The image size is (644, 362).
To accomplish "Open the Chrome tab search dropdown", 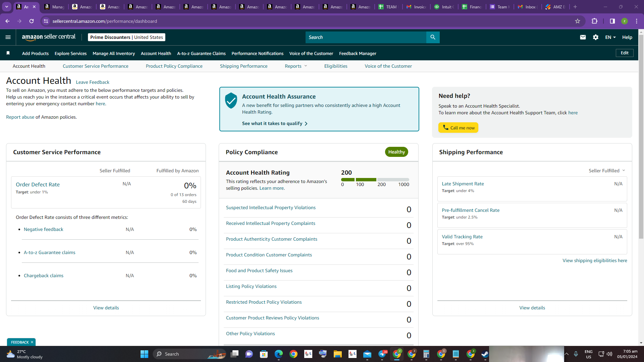I will click(x=7, y=7).
